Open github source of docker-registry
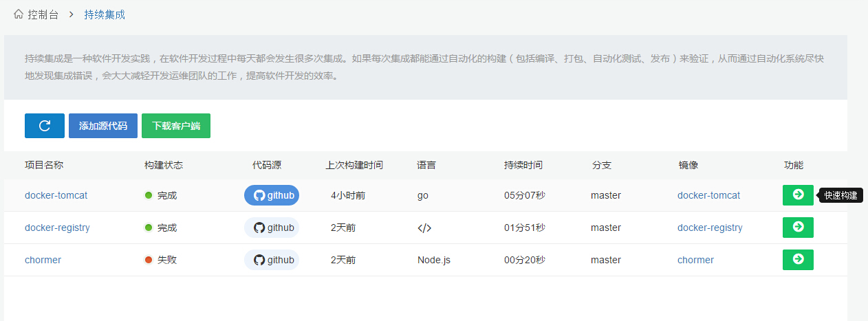This screenshot has height=321, width=868. tap(272, 228)
